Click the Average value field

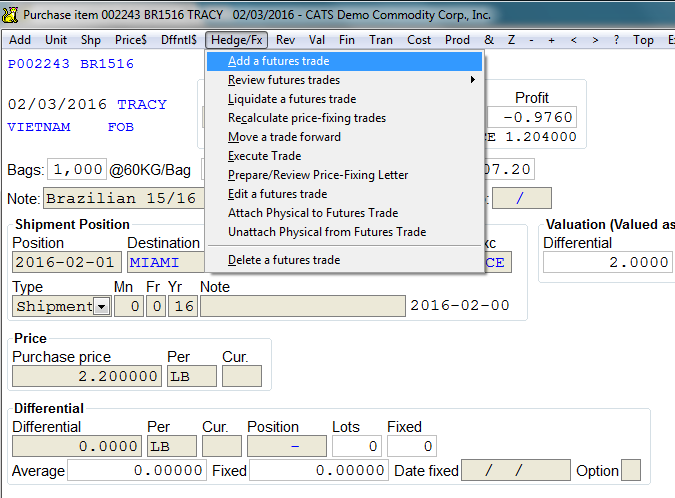[x=137, y=470]
